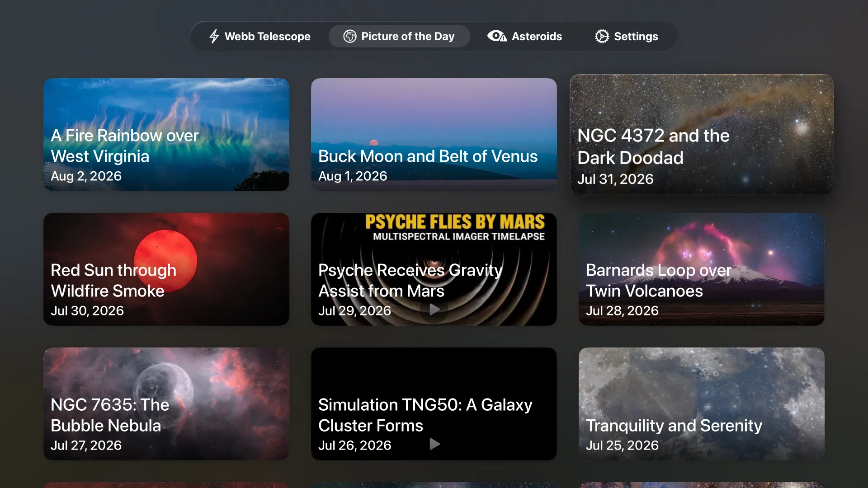Click the PSYCHE FLIES BY MARS banner text

point(455,222)
